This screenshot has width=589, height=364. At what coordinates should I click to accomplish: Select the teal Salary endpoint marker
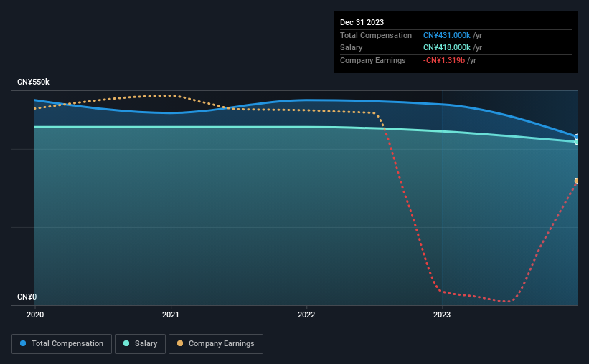click(576, 142)
